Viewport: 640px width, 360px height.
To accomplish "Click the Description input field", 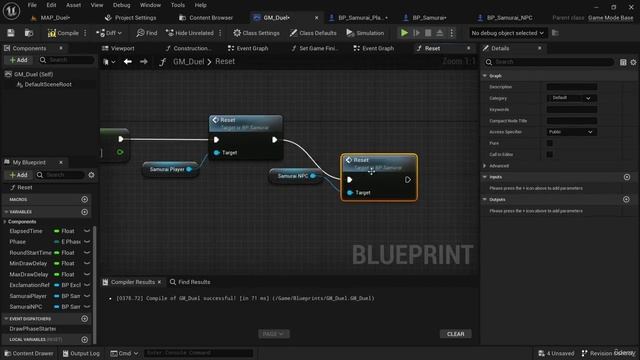I will [571, 87].
